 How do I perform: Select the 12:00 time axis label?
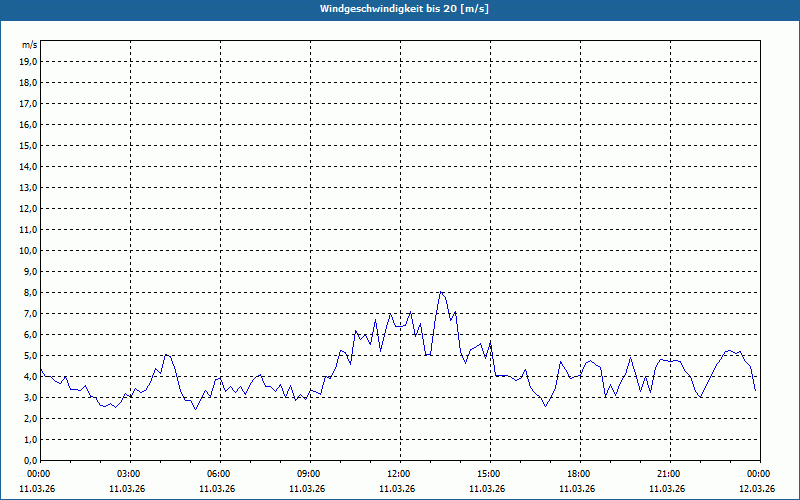tap(399, 473)
